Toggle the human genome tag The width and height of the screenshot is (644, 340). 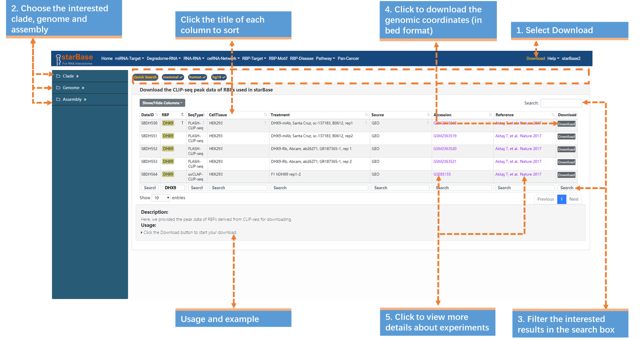click(198, 77)
